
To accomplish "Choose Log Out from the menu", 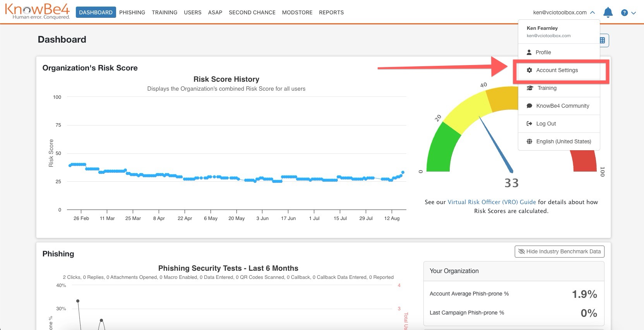I will (x=559, y=124).
